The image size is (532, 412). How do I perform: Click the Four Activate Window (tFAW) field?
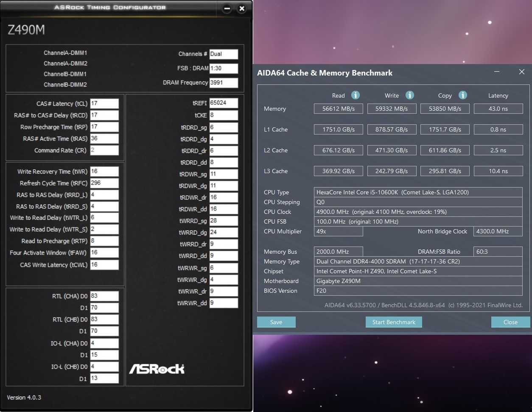coord(104,252)
